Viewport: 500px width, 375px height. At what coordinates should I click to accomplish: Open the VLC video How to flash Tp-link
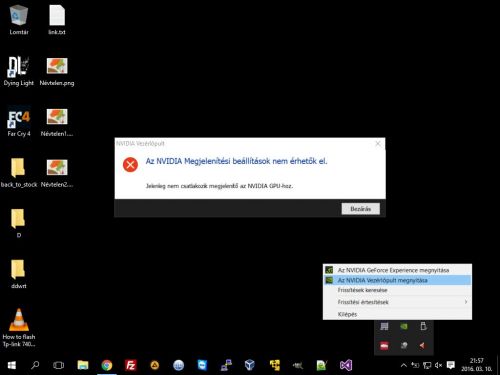pos(19,328)
